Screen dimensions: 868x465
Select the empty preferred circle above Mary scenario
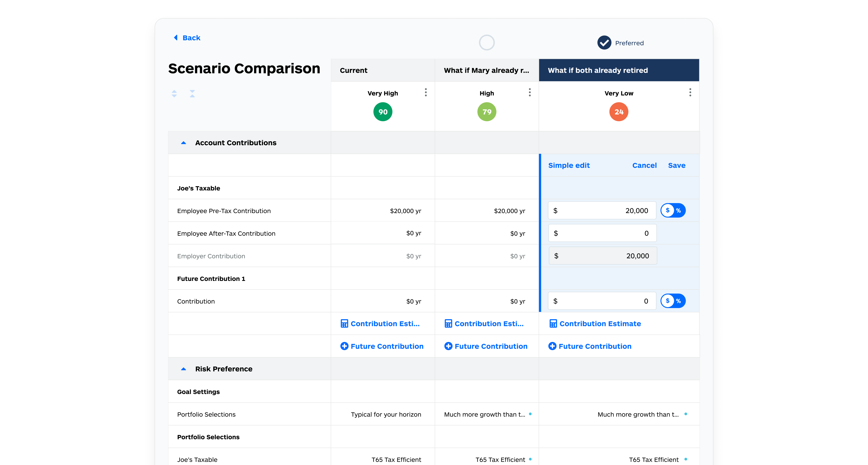coord(487,43)
